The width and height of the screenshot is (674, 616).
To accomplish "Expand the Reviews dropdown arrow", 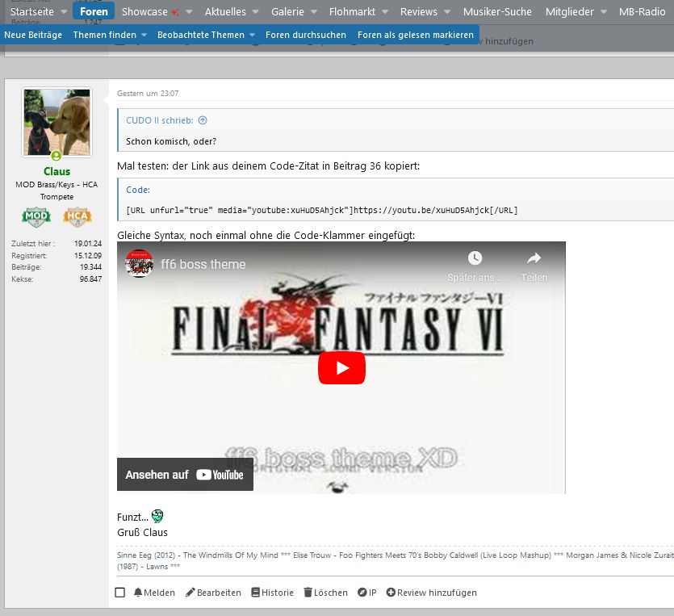I will coord(447,12).
